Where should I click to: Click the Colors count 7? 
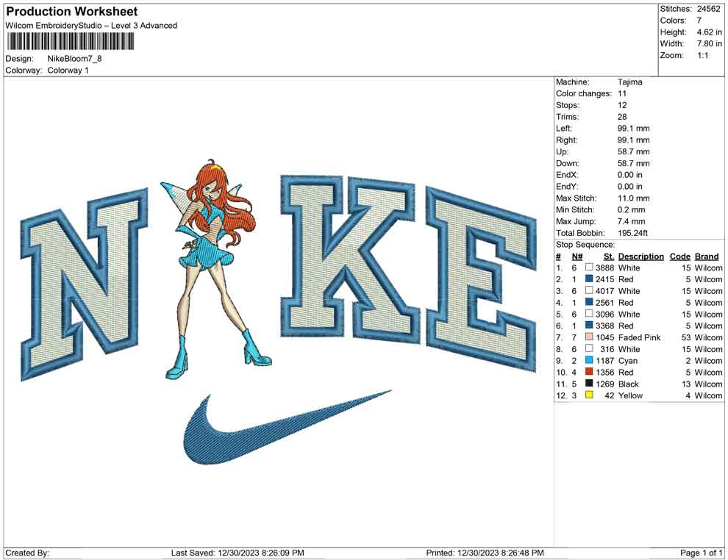699,21
